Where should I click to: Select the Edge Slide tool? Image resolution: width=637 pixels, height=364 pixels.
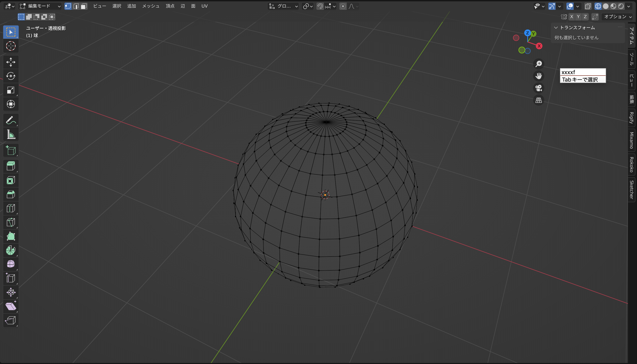coord(11,278)
